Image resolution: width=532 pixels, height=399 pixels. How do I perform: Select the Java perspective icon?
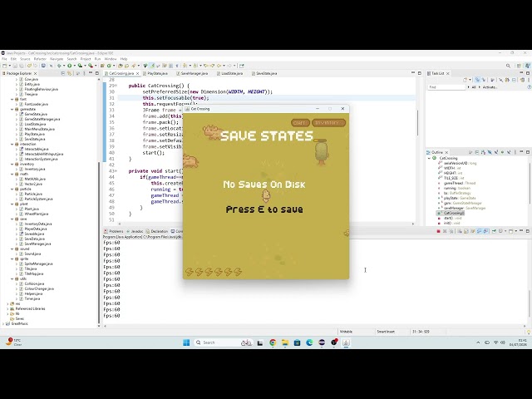528,66
